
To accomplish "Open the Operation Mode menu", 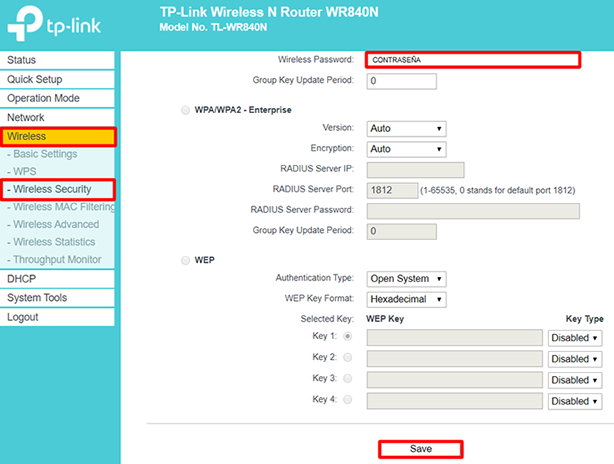I will [x=57, y=98].
